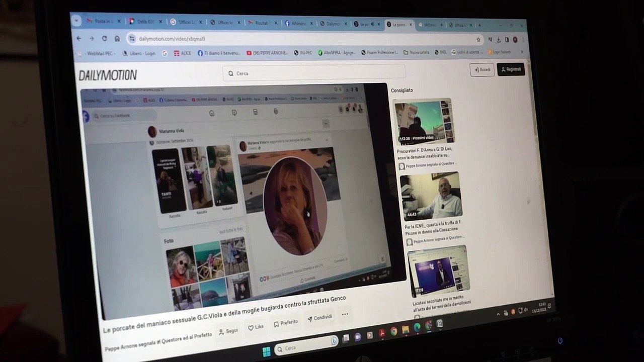644x362 pixels.
Task: Launch Adobe Acrobat from the taskbar
Action: point(382,332)
